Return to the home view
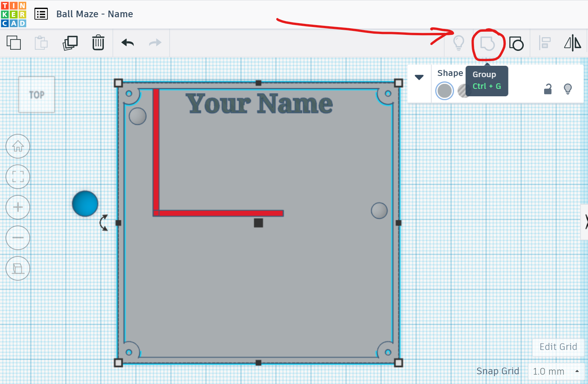Screen dimensions: 588x384 coord(18,146)
